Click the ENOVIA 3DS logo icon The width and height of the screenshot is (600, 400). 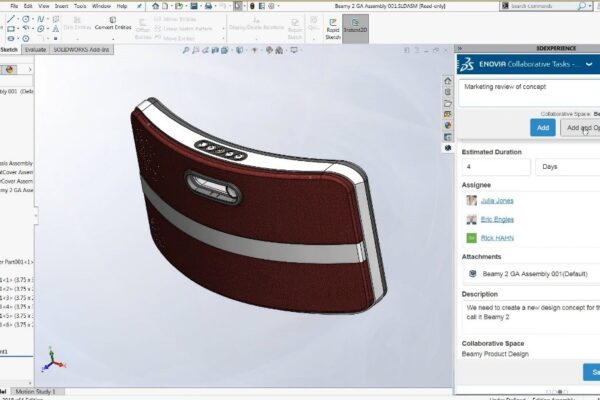point(466,64)
